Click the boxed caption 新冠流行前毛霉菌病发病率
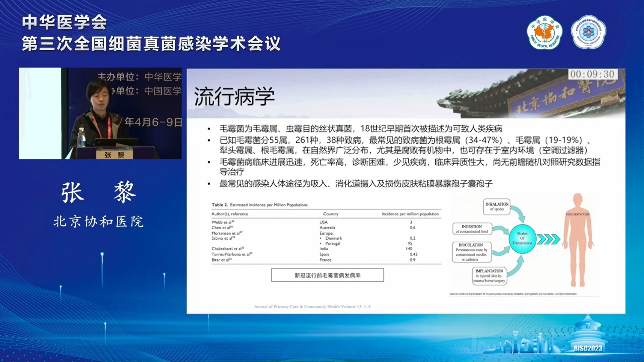The image size is (644, 362). click(327, 275)
